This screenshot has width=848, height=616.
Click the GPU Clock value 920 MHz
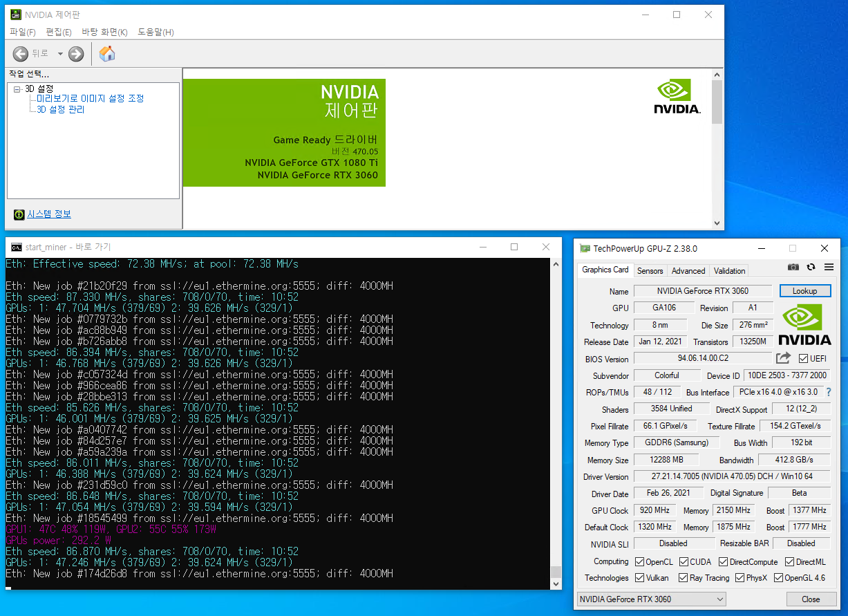pyautogui.click(x=655, y=510)
